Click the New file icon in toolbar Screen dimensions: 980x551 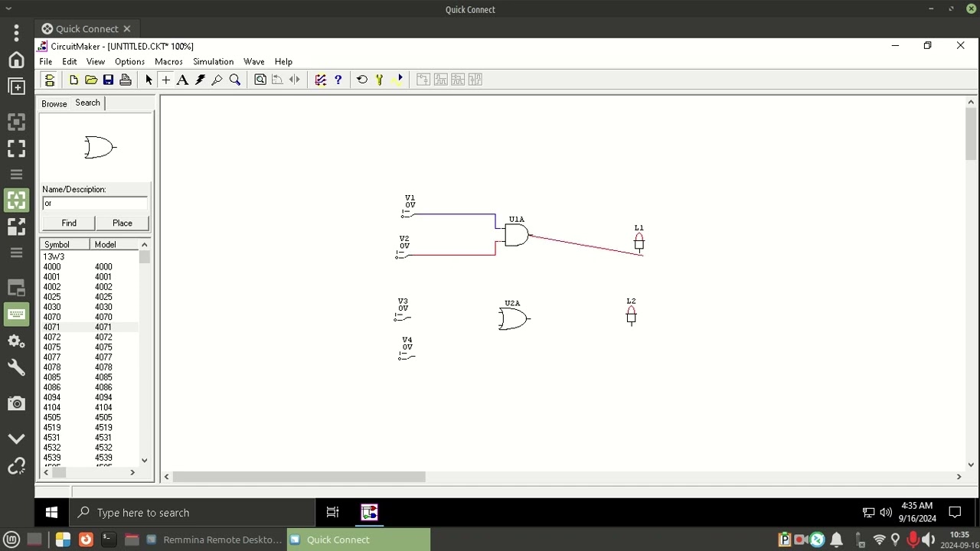[73, 80]
